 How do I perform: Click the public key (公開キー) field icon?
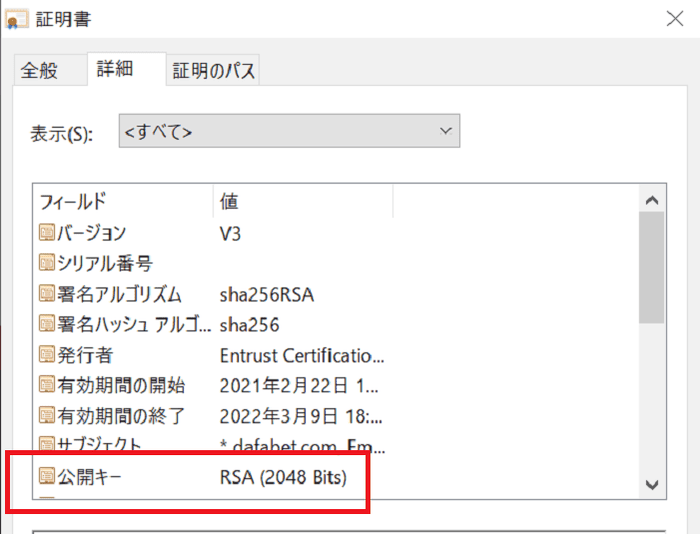tap(47, 477)
